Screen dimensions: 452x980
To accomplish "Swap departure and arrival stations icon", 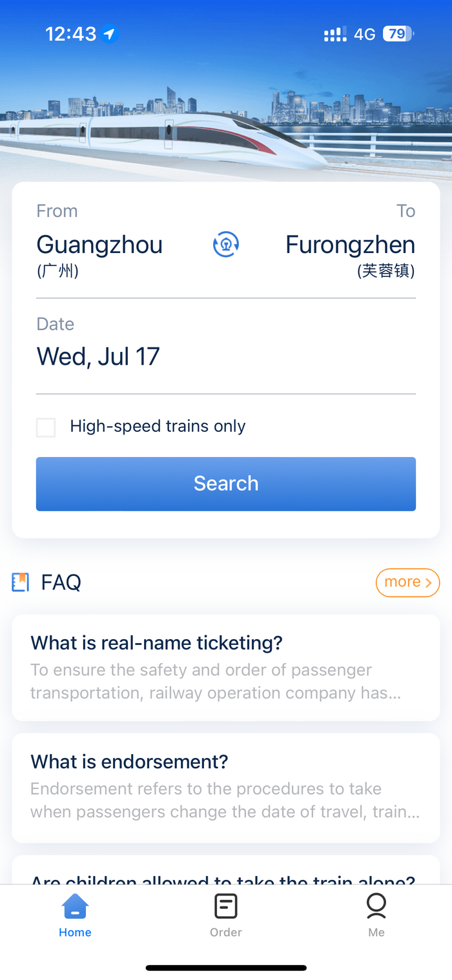I will pos(226,245).
